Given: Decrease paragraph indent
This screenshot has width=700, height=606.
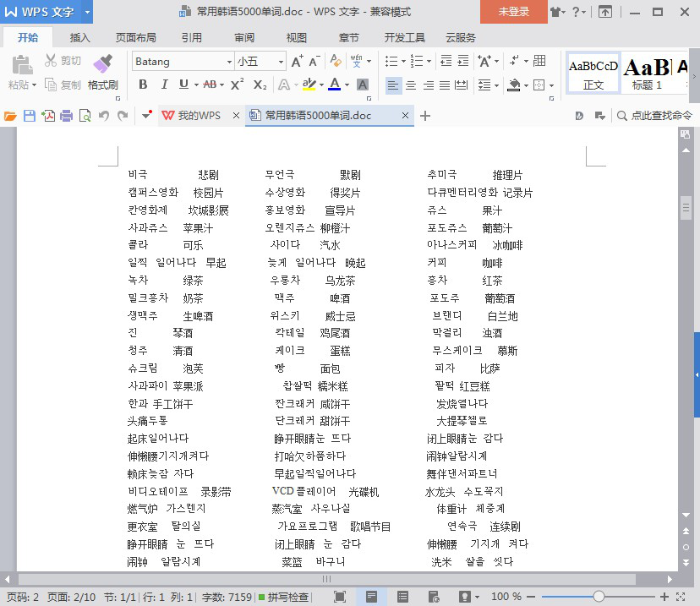Looking at the screenshot, I should (x=446, y=61).
